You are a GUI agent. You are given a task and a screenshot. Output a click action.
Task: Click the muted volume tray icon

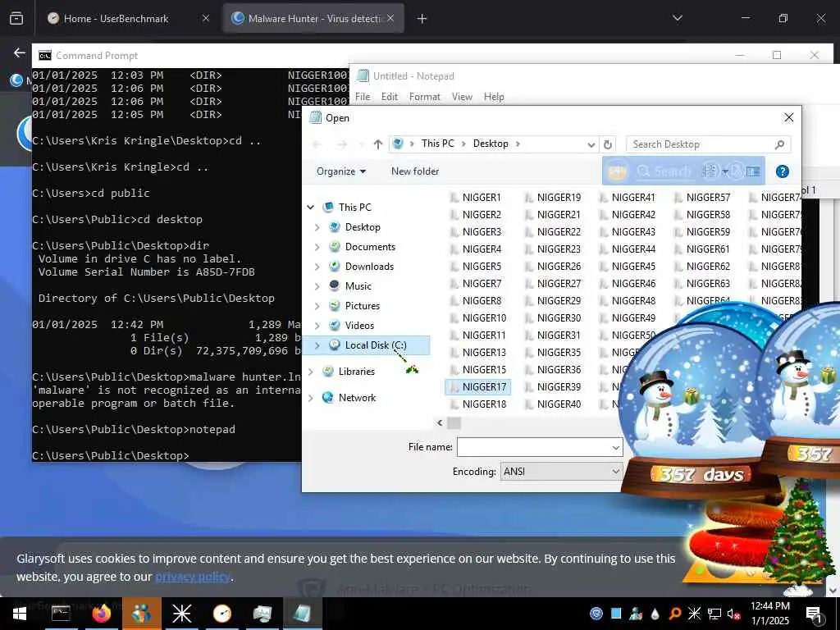[733, 614]
